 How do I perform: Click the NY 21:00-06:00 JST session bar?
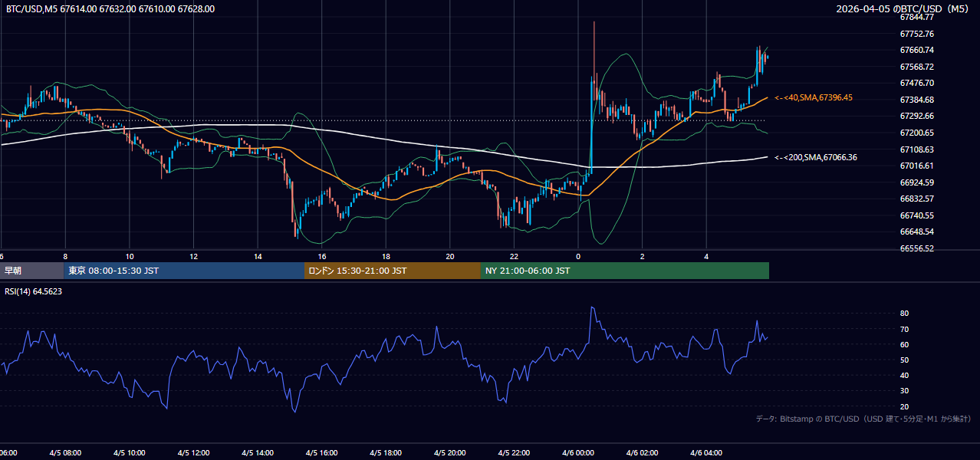(625, 271)
